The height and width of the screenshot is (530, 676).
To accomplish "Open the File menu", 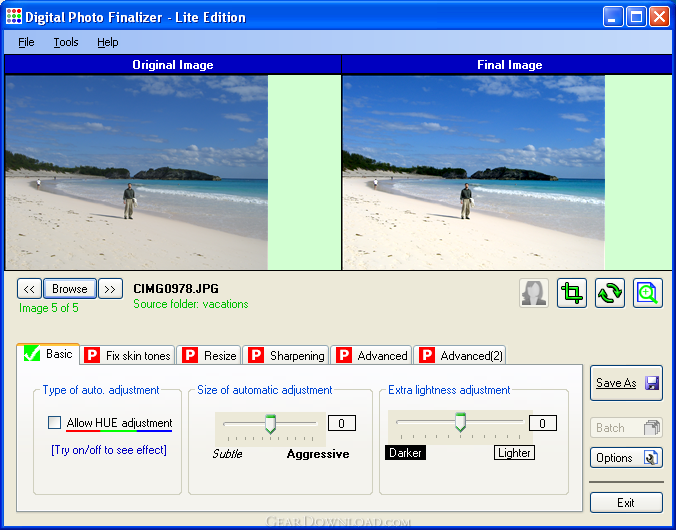I will coord(26,42).
